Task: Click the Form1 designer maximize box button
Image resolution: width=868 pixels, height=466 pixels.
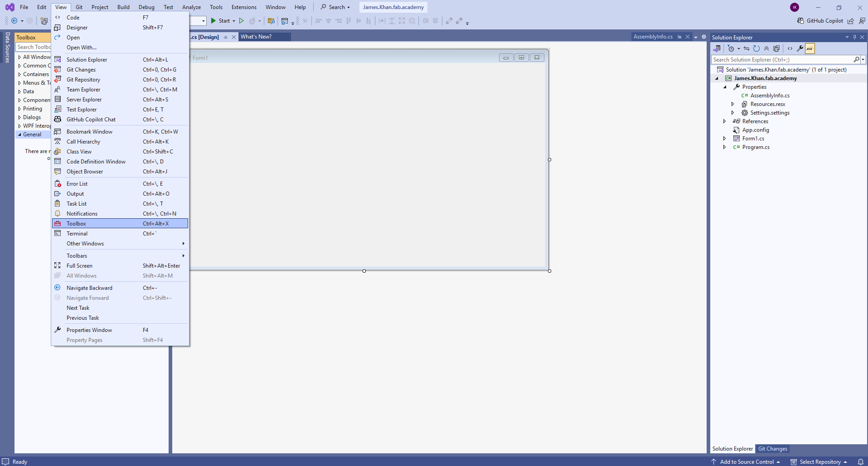Action: point(521,58)
